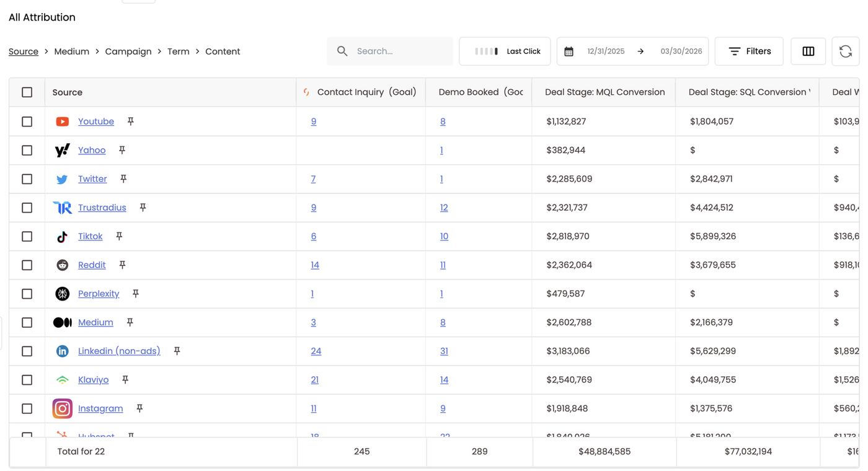868x471 pixels.
Task: Switch to the Term breadcrumb level
Action: coord(179,51)
